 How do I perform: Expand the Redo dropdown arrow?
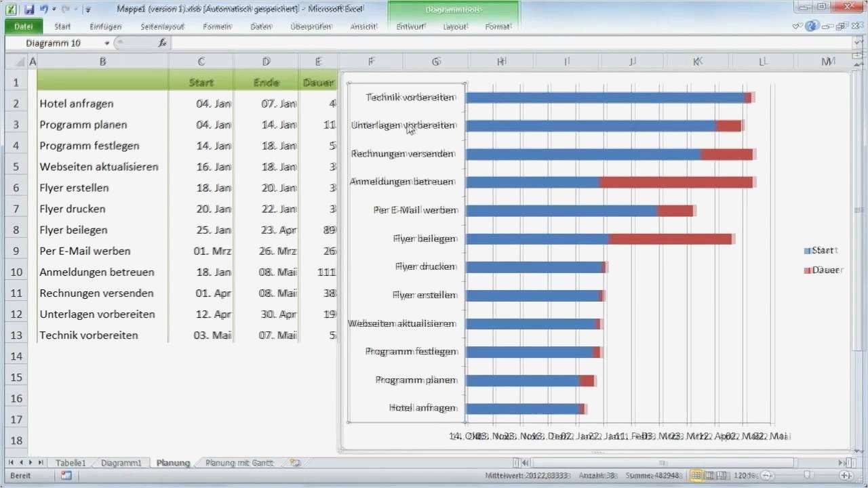coord(75,9)
